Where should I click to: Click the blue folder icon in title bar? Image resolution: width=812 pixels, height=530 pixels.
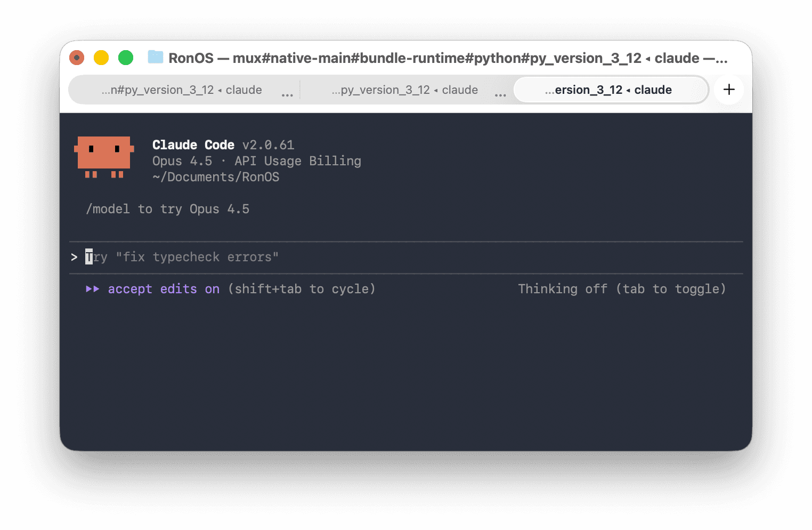click(155, 58)
